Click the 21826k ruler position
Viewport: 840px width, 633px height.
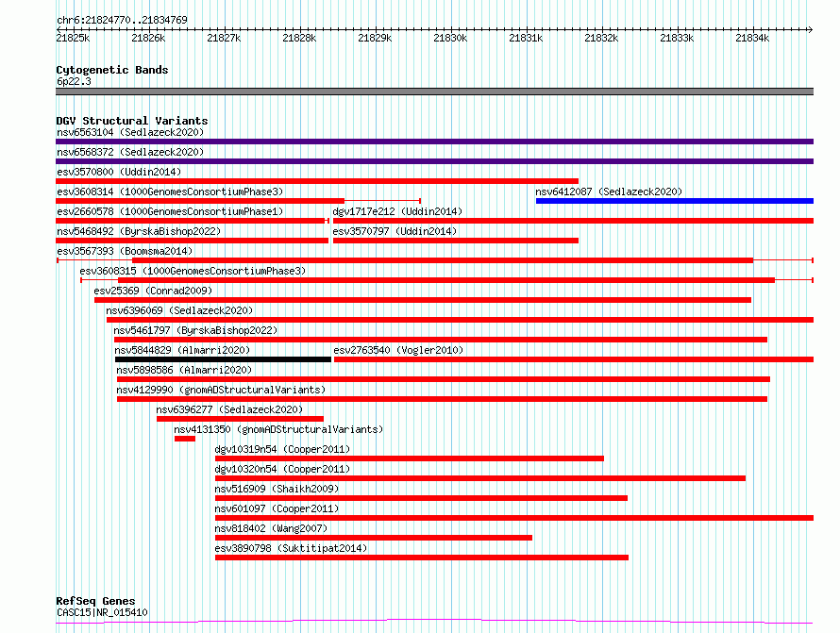[x=148, y=38]
